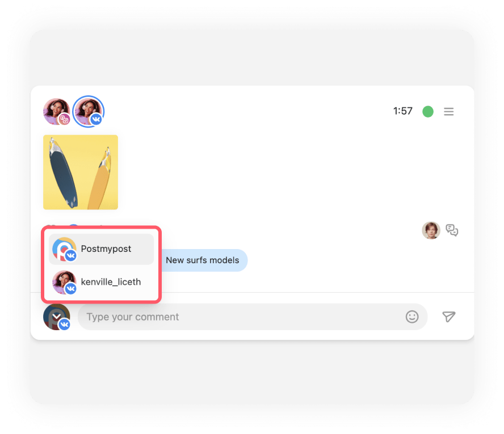Click the 1:57 post time label
The height and width of the screenshot is (434, 504).
point(403,111)
